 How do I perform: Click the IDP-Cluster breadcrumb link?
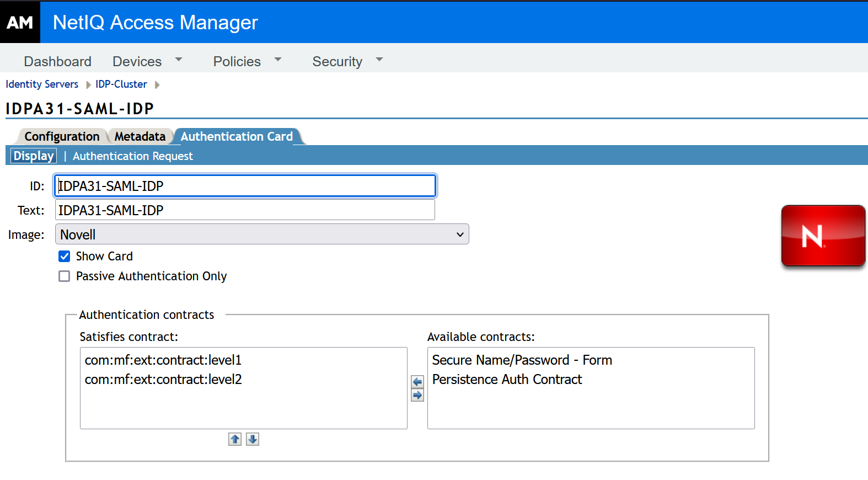(x=121, y=84)
